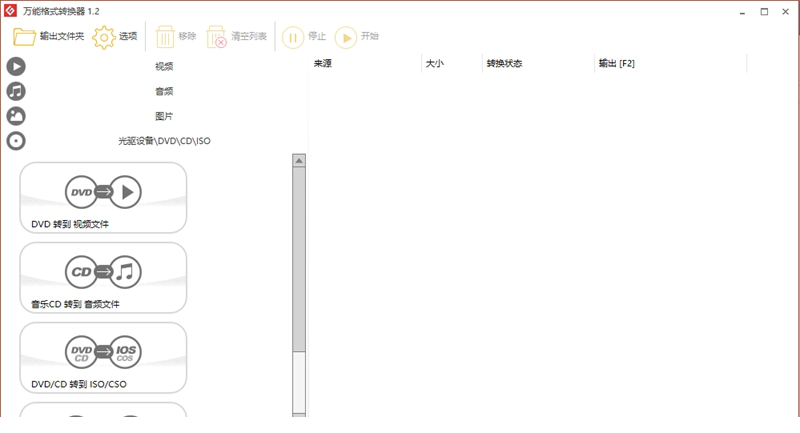800x433 pixels.
Task: Click the 移除 toolbar label
Action: pyautogui.click(x=187, y=36)
